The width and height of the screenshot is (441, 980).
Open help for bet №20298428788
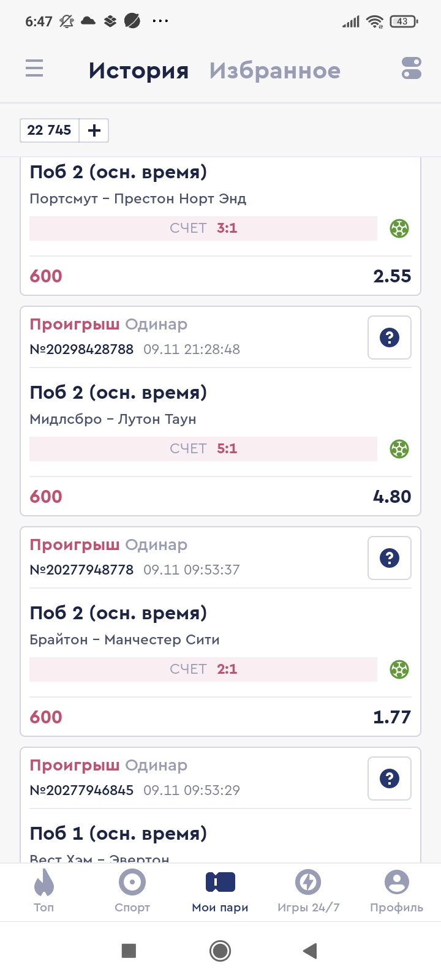pyautogui.click(x=389, y=337)
